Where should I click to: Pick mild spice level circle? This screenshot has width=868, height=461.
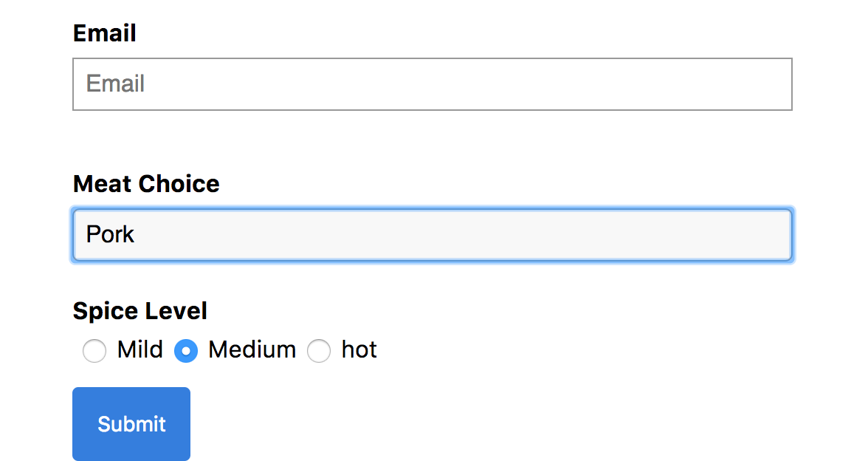pyautogui.click(x=94, y=351)
